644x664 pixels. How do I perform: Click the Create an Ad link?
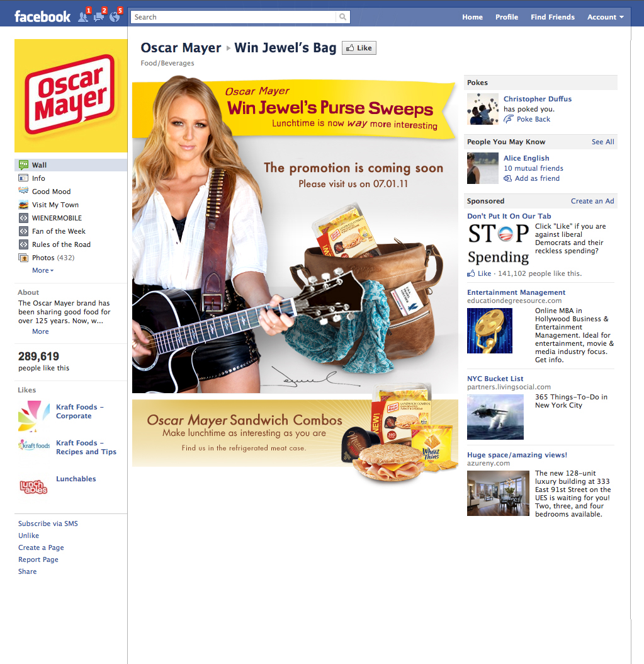[x=592, y=201]
